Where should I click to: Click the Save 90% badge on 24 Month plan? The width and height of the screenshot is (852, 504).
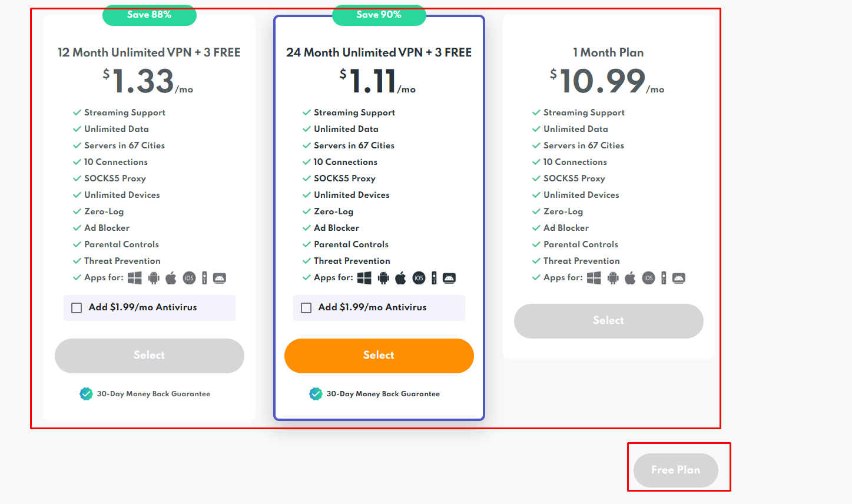click(379, 15)
